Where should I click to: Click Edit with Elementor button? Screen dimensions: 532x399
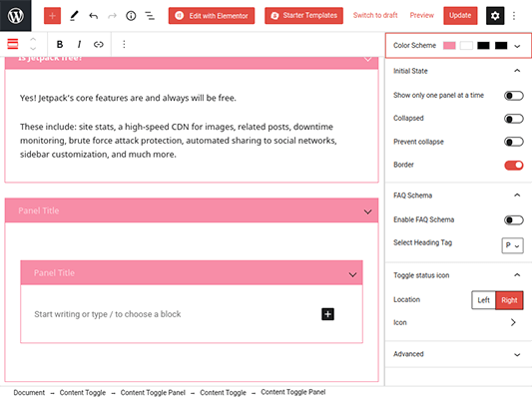(212, 16)
